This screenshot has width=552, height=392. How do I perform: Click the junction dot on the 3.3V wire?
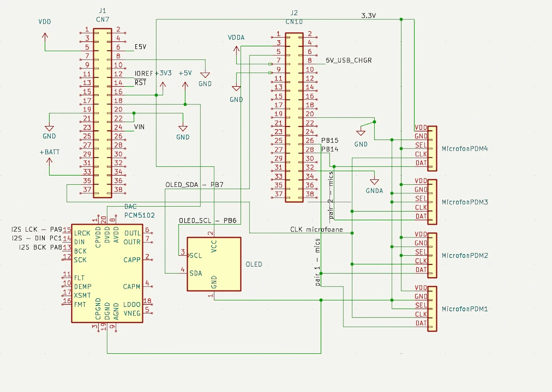point(401,19)
